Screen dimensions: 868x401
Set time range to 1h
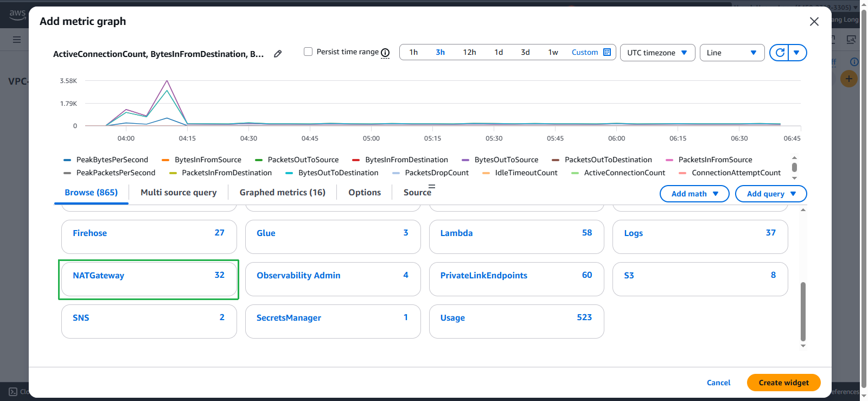click(413, 53)
